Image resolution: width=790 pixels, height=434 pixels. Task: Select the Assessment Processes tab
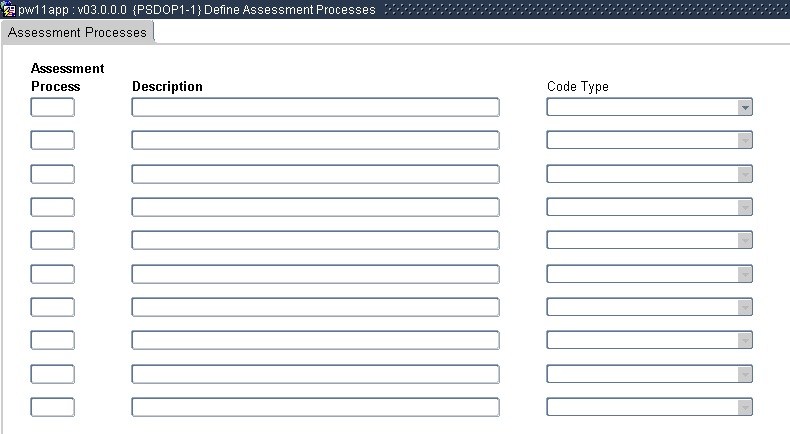coord(77,33)
